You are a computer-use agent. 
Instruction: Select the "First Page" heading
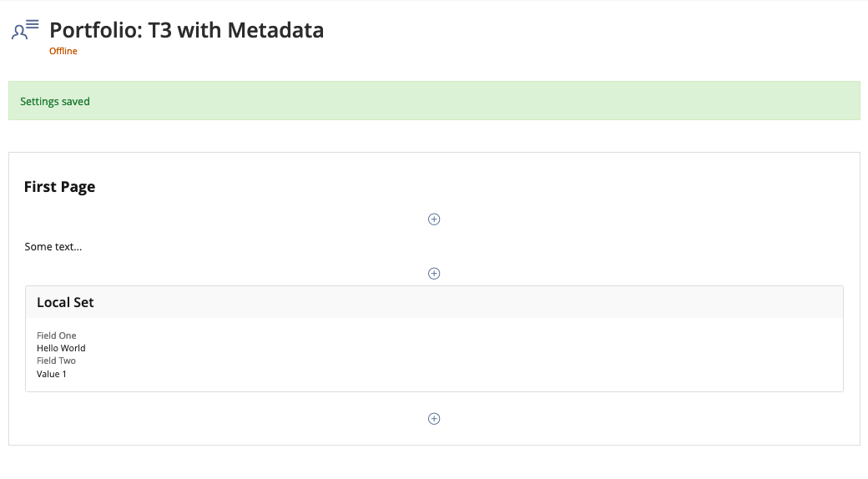tap(59, 187)
